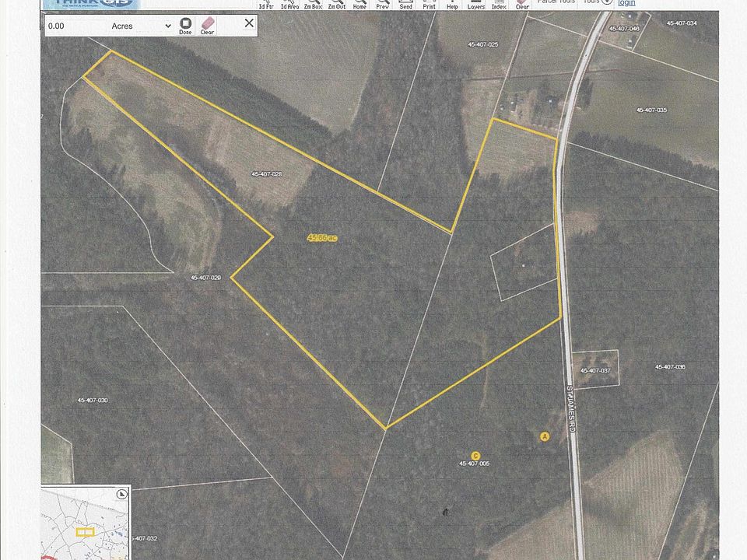The width and height of the screenshot is (747, 560).
Task: Select parcel label 45-407-032
Action: pyautogui.click(x=143, y=538)
